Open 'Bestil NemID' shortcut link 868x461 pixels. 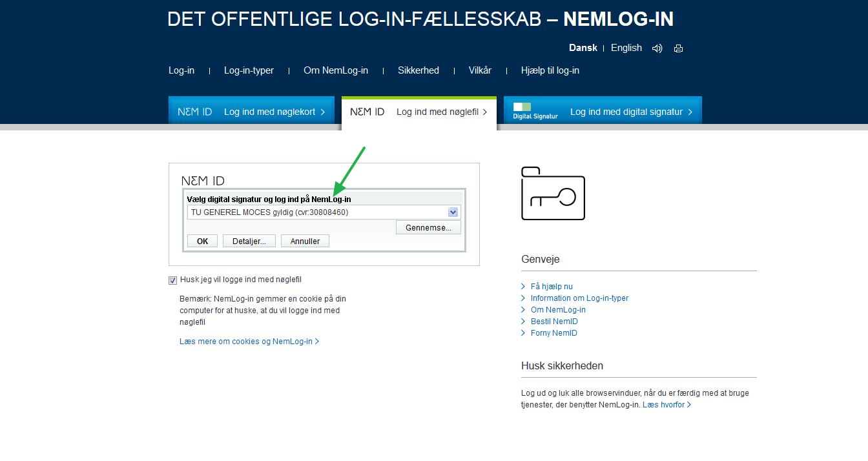coord(554,322)
